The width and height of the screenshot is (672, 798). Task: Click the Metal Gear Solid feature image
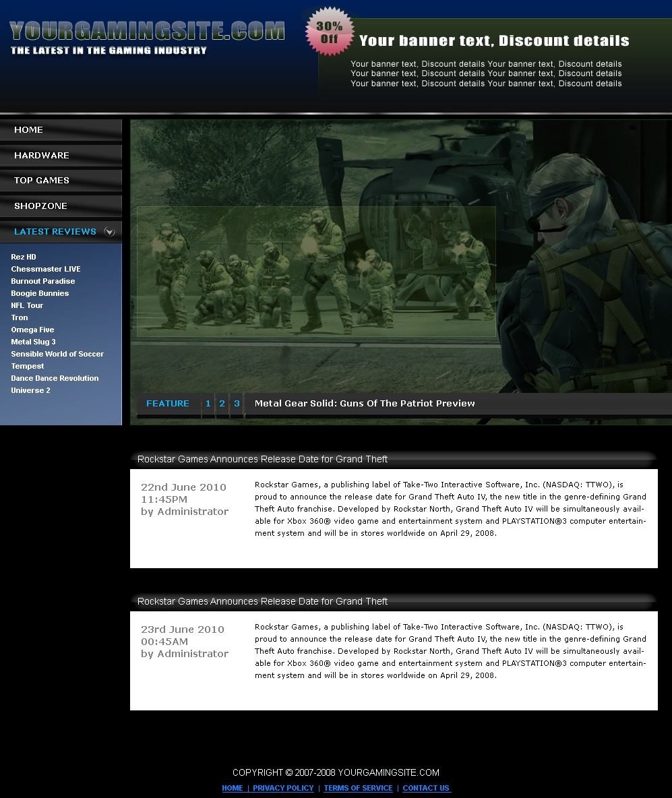point(401,272)
